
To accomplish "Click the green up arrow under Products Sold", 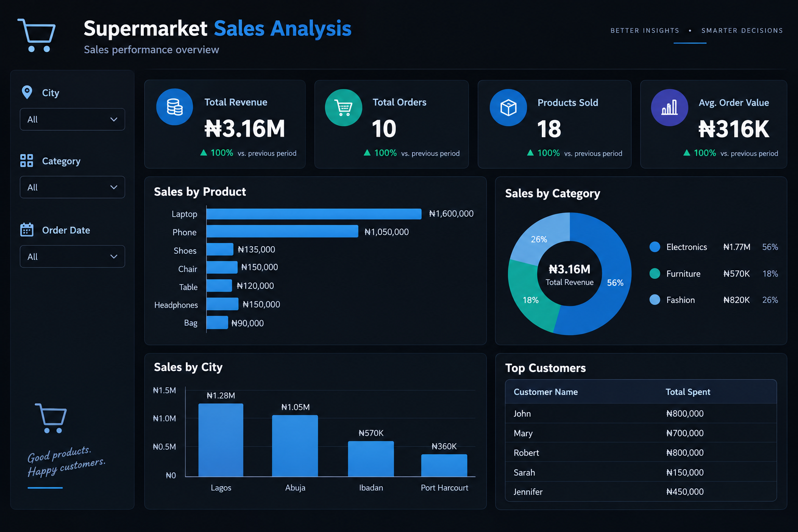I will click(530, 153).
